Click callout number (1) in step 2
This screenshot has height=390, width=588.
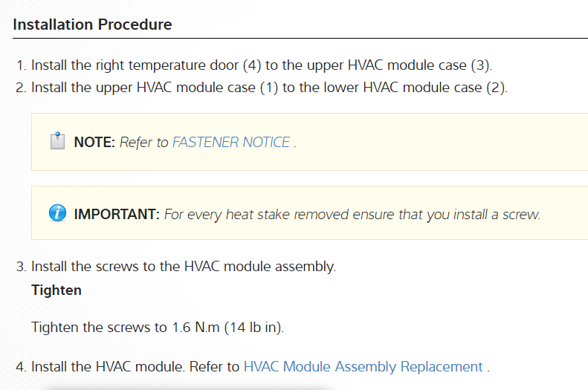(268, 88)
